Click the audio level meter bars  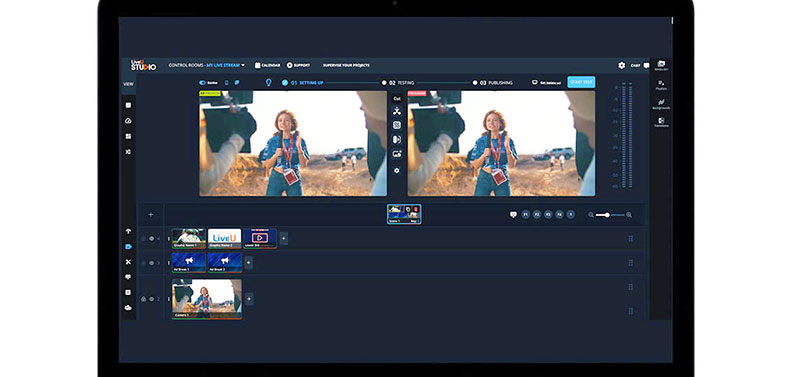[627, 135]
